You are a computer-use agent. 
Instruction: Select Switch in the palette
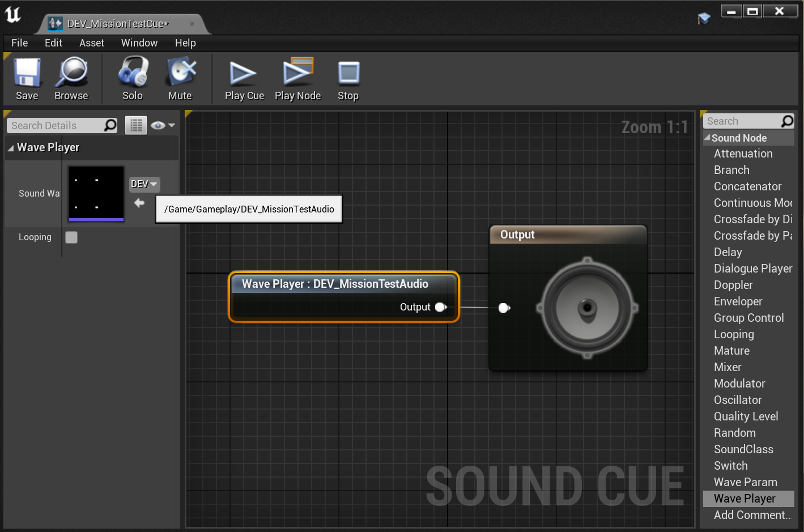(730, 466)
